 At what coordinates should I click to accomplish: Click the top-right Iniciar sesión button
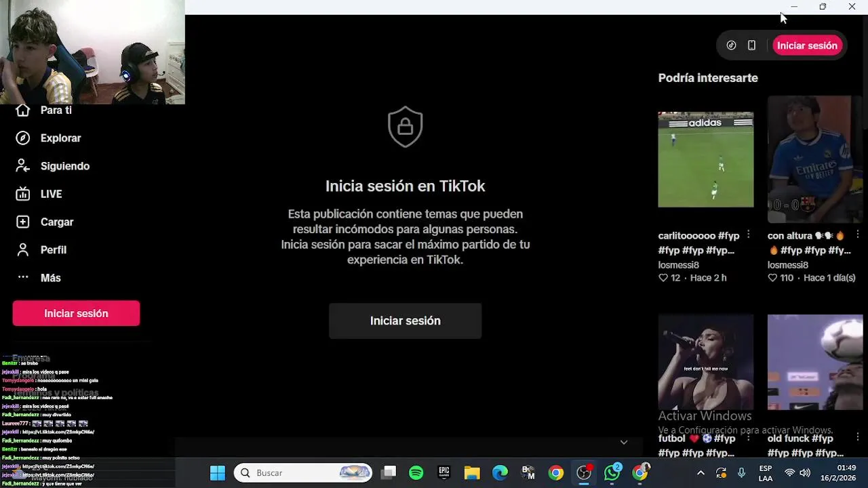(807, 45)
